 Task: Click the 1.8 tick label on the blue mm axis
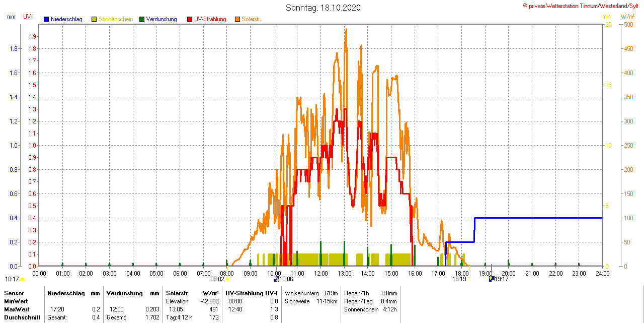tap(14, 48)
